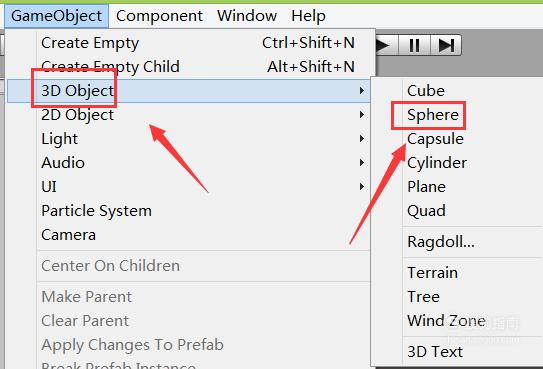Open the GameObject menu

tap(56, 16)
